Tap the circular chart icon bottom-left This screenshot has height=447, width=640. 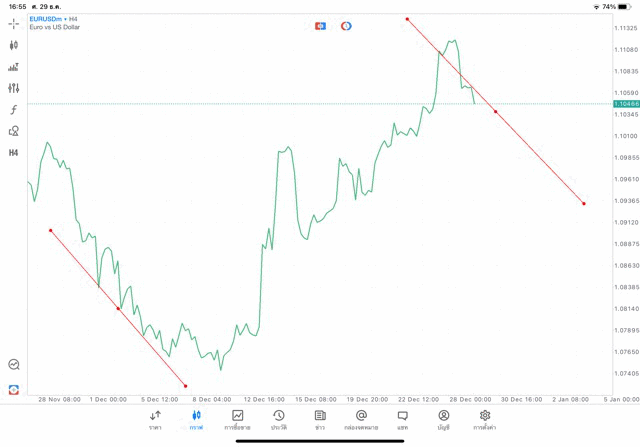[x=13, y=365]
